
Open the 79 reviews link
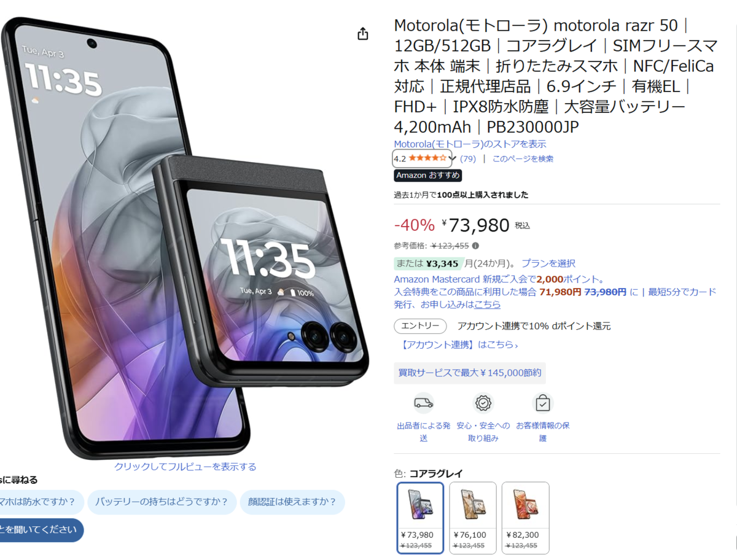tap(468, 159)
